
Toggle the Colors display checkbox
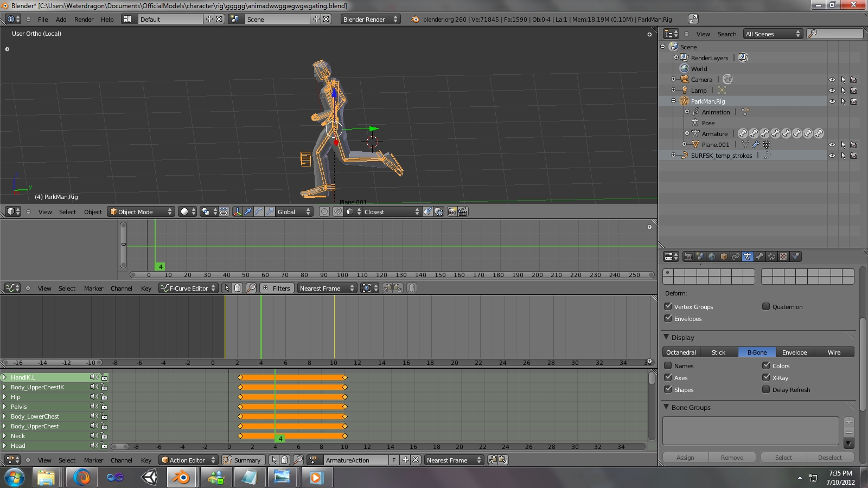pyautogui.click(x=766, y=365)
